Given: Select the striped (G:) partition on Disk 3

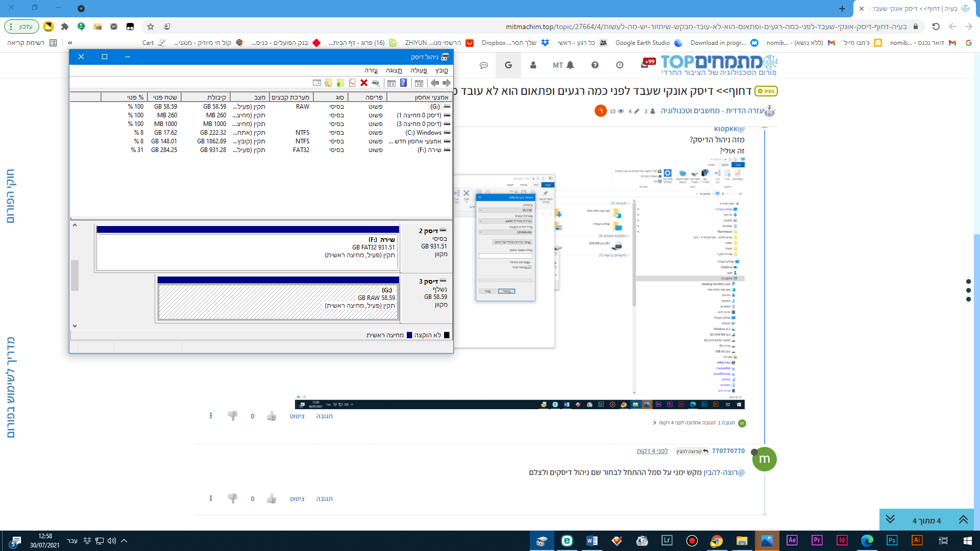Looking at the screenshot, I should coord(278,302).
